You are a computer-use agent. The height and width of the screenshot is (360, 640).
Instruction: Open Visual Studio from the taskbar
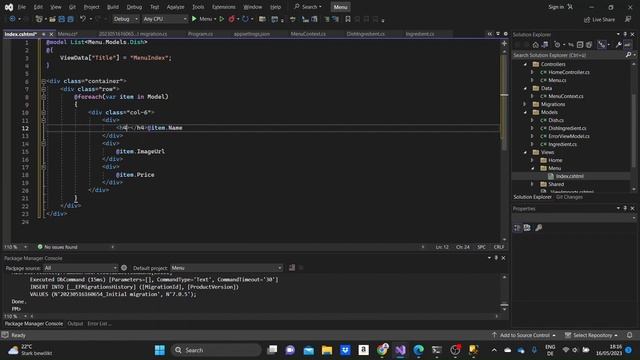click(x=400, y=350)
